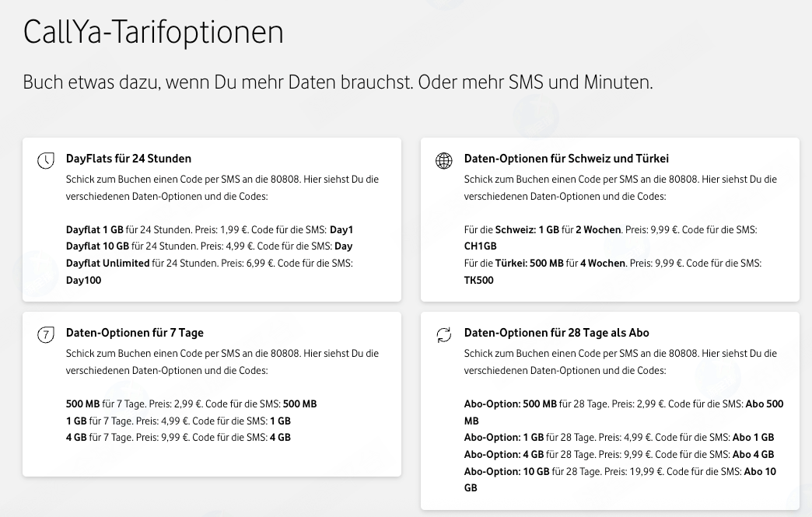This screenshot has width=812, height=517.
Task: Click the SMS code 'Abo 500 MB'
Action: pos(764,404)
